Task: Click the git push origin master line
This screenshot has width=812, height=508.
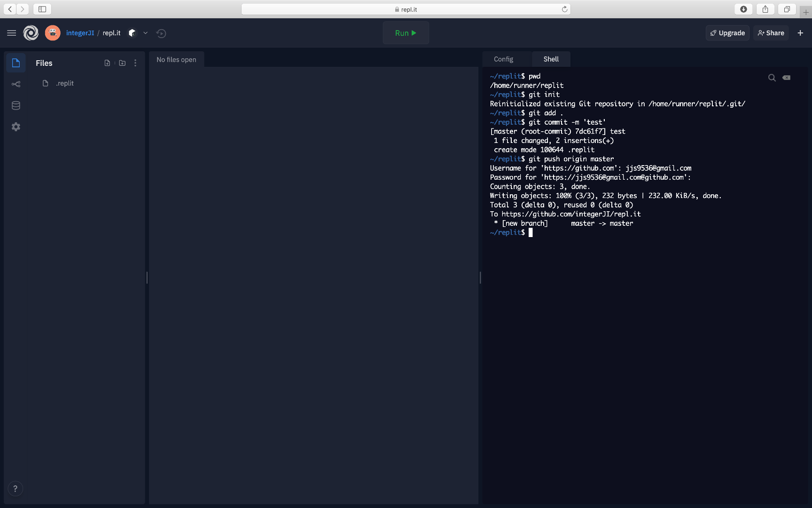Action: 552,159
